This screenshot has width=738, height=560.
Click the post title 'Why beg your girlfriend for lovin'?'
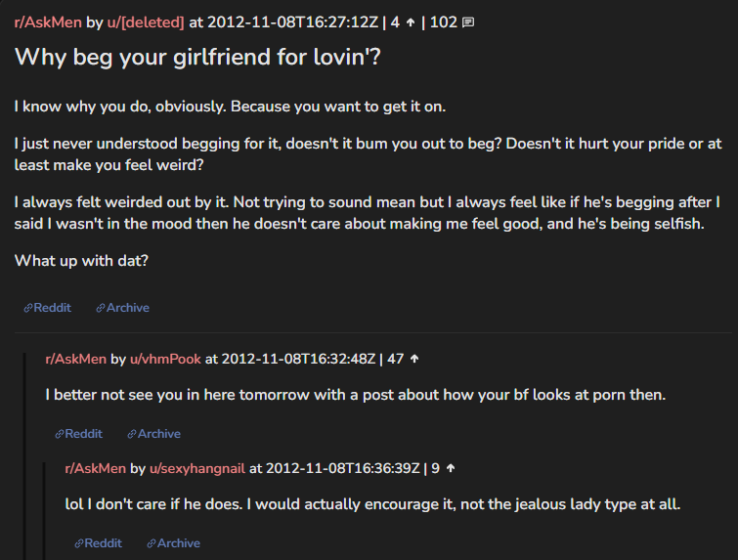(x=197, y=57)
